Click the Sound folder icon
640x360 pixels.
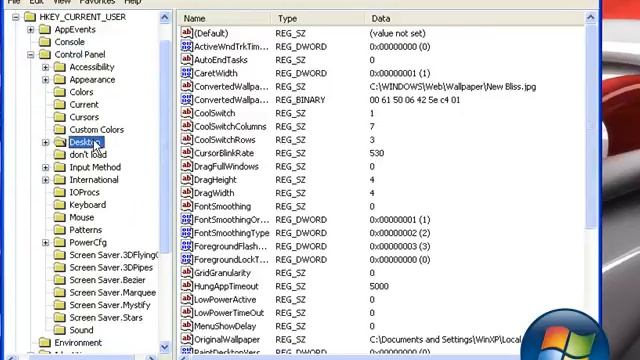pos(60,330)
